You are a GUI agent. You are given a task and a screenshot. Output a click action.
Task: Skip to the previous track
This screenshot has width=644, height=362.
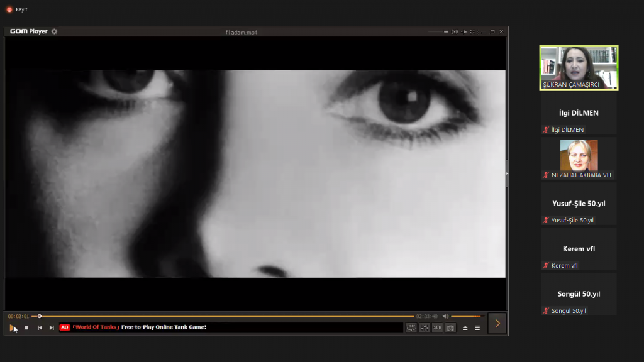coord(40,327)
